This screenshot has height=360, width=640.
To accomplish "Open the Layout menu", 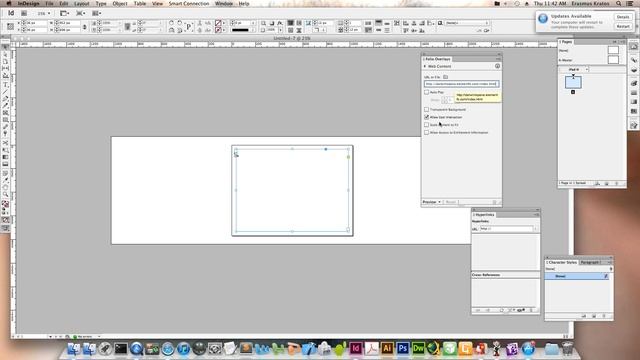I will [x=82, y=3].
